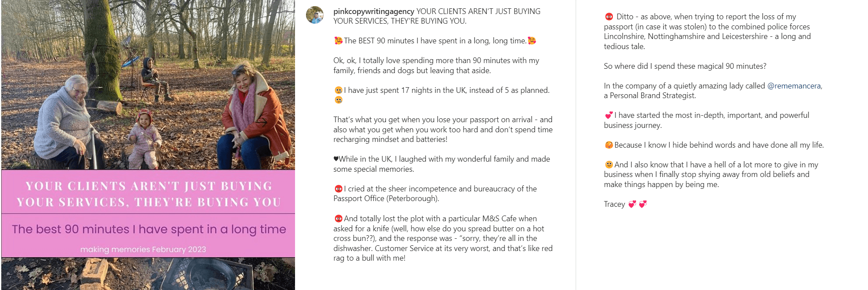Viewport: 868px width, 290px height.
Task: Open the @rememancera mention link
Action: pyautogui.click(x=794, y=86)
